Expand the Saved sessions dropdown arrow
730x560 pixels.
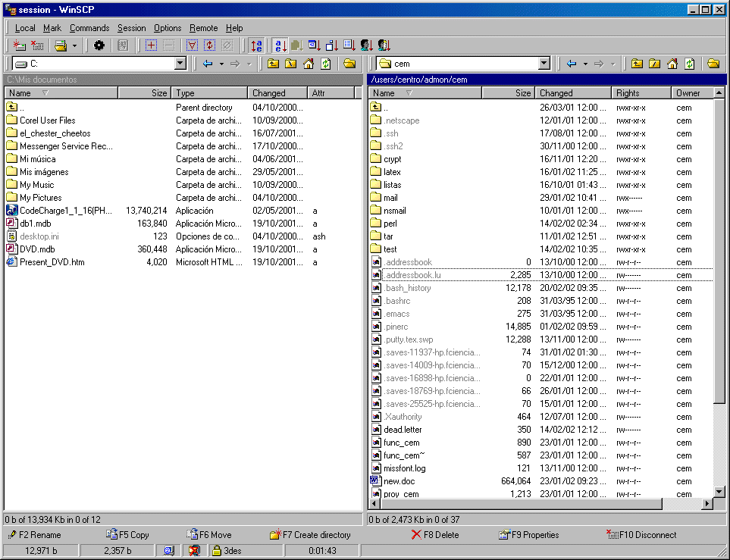[74, 45]
